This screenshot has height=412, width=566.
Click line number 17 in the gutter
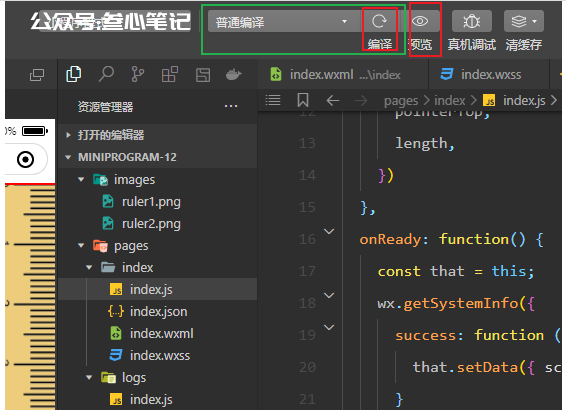coord(307,271)
